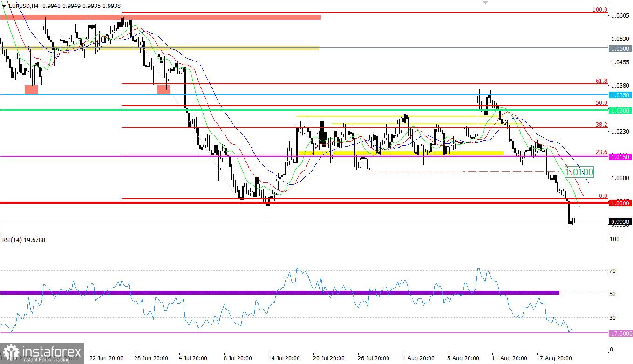Screen dimensions: 633x364
Task: Click the magenta 1.0150 price level tag
Action: [x=621, y=157]
